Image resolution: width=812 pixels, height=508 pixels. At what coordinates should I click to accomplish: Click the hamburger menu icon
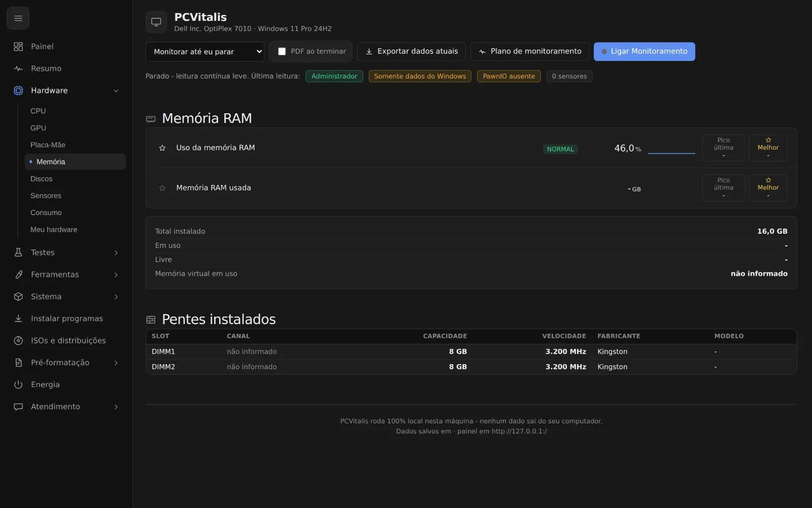[18, 18]
